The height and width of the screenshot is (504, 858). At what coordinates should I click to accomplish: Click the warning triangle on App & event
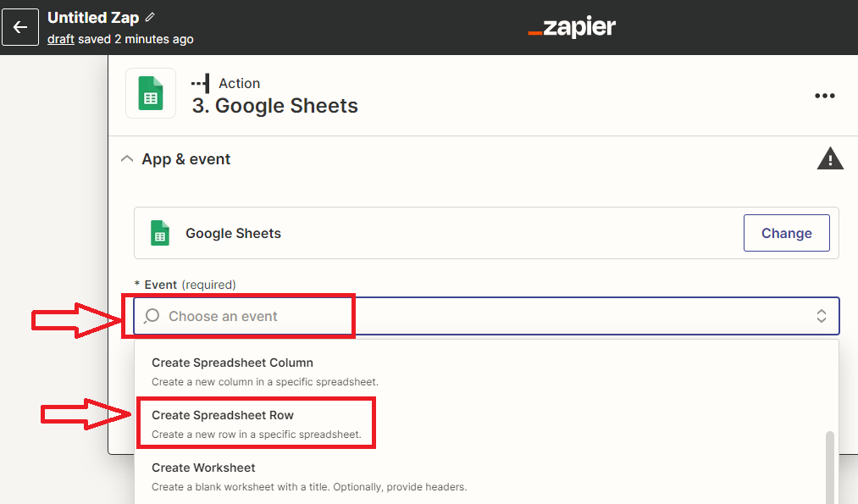pos(830,158)
